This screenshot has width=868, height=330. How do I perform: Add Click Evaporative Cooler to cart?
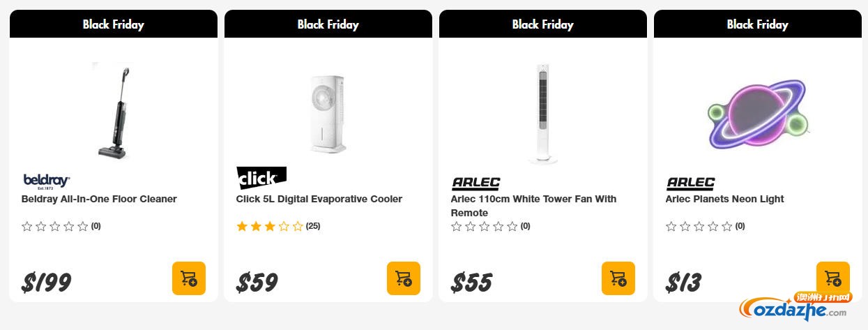pyautogui.click(x=404, y=278)
